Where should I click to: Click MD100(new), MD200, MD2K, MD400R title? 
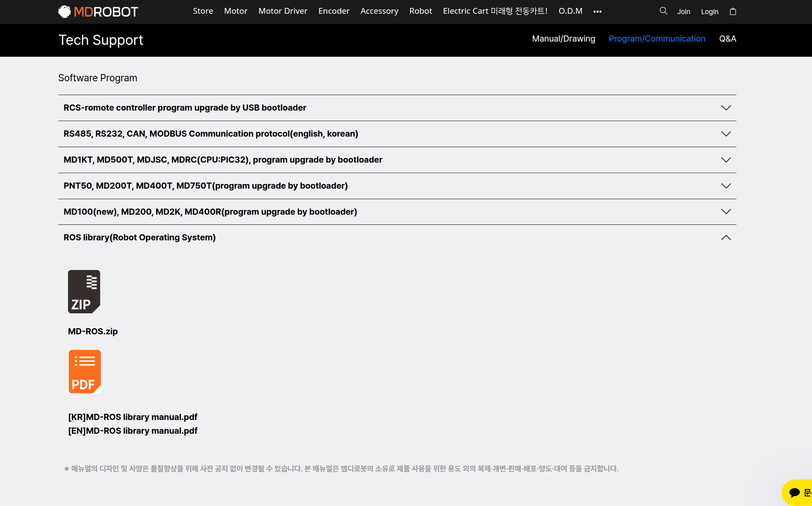[210, 212]
